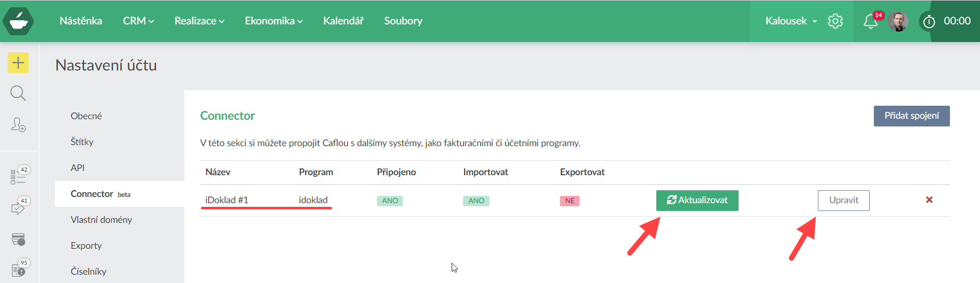Viewport: 980px width, 283px height.
Task: Open Soubory in top navigation
Action: click(403, 21)
